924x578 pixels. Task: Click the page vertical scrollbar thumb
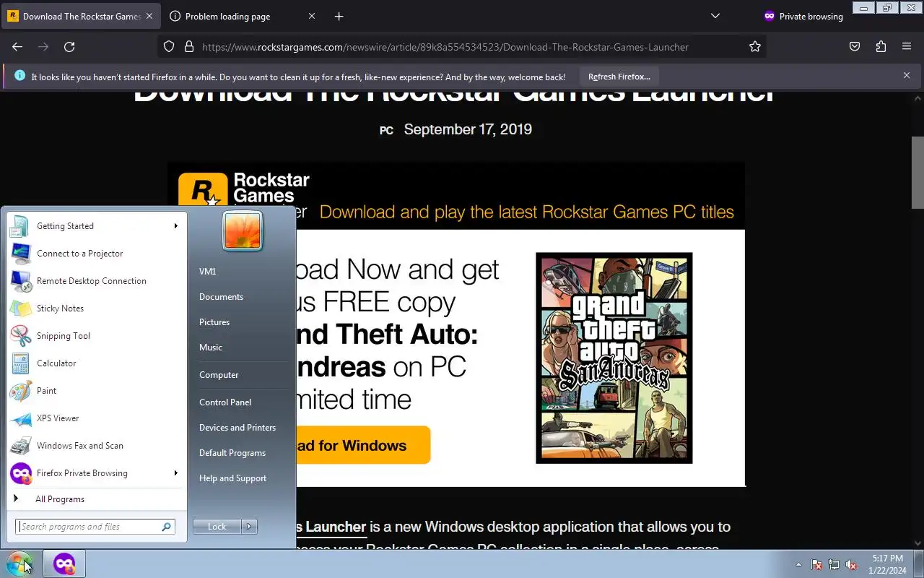[918, 171]
